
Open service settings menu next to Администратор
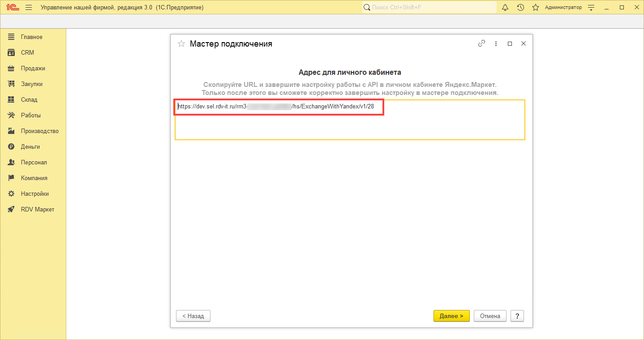pos(591,8)
